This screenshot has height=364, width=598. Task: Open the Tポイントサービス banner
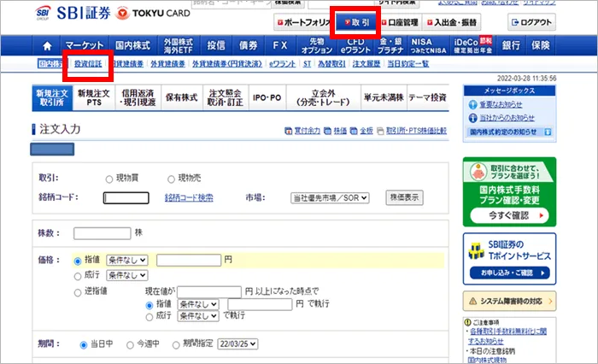point(509,259)
